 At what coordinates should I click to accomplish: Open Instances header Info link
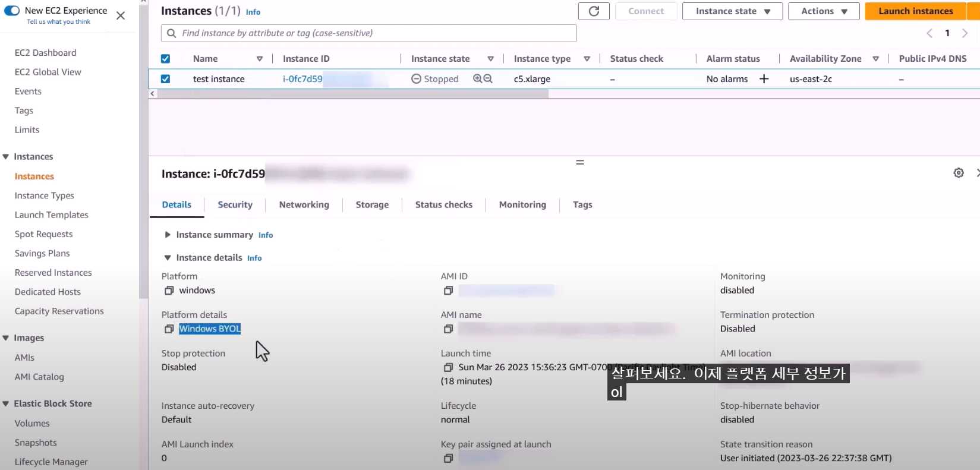pos(253,12)
